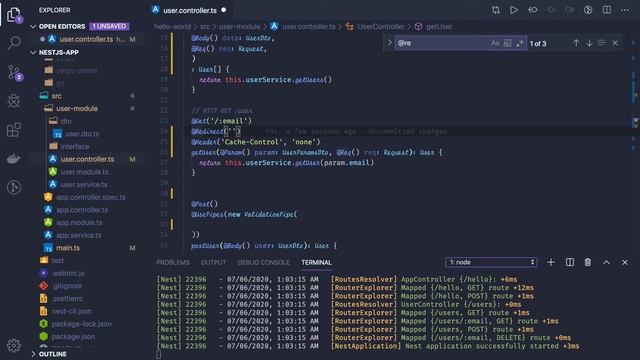This screenshot has height=360, width=640.
Task: Open app.controller.ts file
Action: point(82,210)
